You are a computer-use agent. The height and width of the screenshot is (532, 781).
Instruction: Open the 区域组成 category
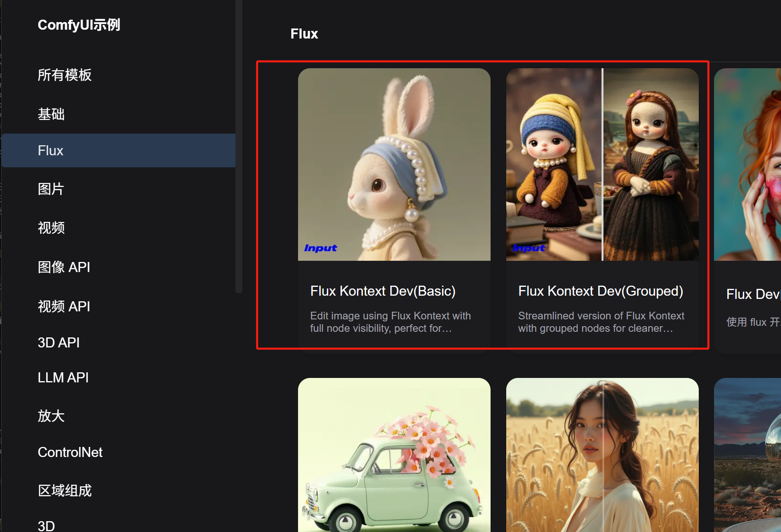(65, 491)
